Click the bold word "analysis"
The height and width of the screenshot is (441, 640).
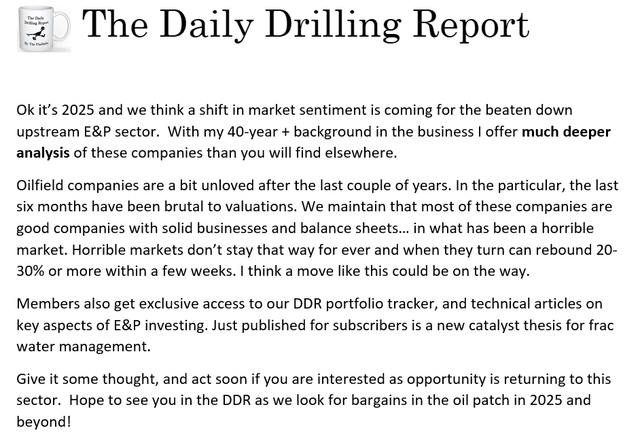pyautogui.click(x=49, y=154)
